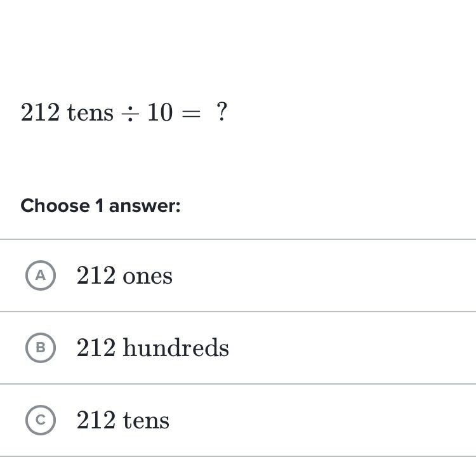Click the word "hundreds" in option B
476x476 pixels.
coord(176,348)
